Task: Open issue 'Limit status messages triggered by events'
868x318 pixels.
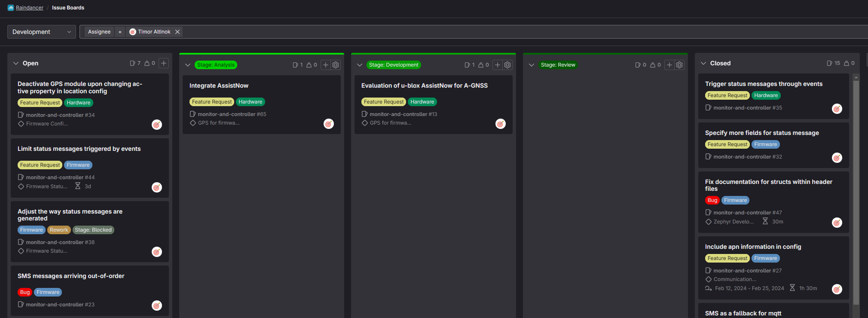Action: [x=79, y=149]
